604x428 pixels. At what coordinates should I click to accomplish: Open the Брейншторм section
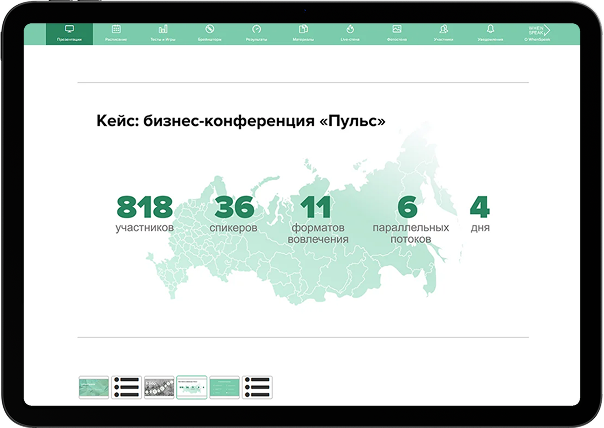210,33
